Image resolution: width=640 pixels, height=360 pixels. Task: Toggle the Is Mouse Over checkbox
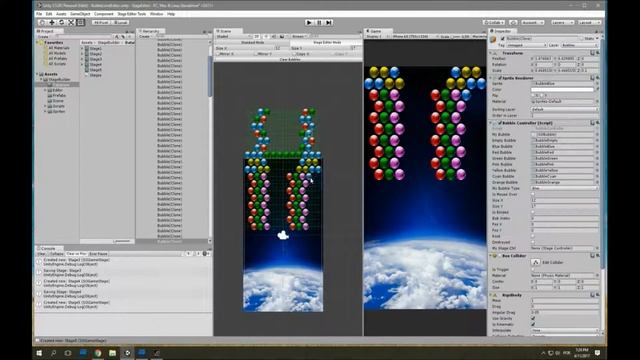pyautogui.click(x=533, y=194)
